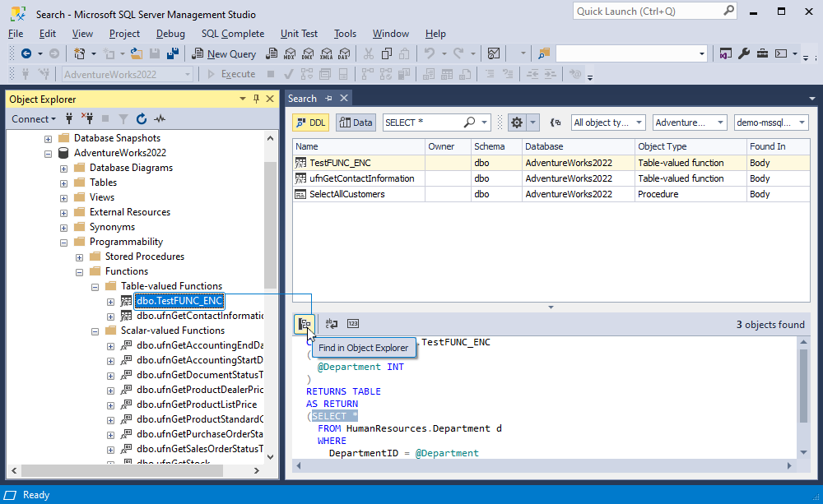Open the Adventure... database dropdown
This screenshot has width=823, height=504.
[x=690, y=123]
